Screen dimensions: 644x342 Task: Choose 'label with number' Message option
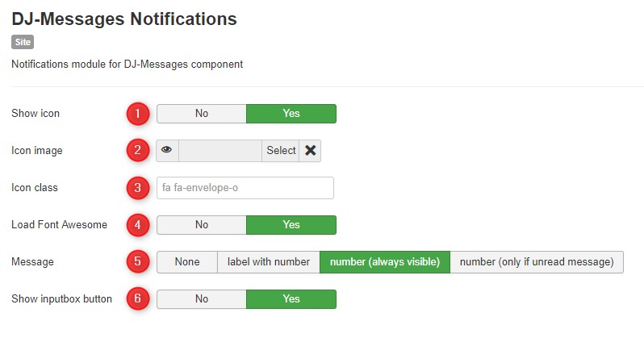tap(268, 262)
